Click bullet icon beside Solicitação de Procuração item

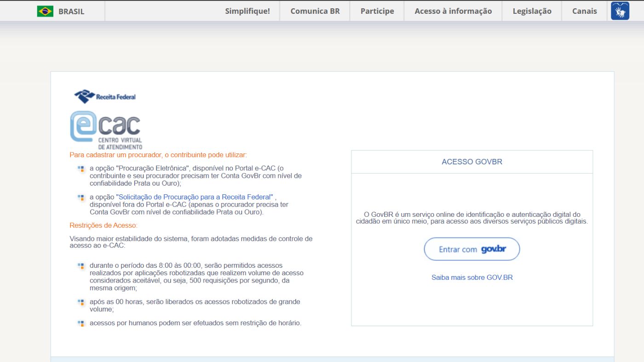coord(81,198)
